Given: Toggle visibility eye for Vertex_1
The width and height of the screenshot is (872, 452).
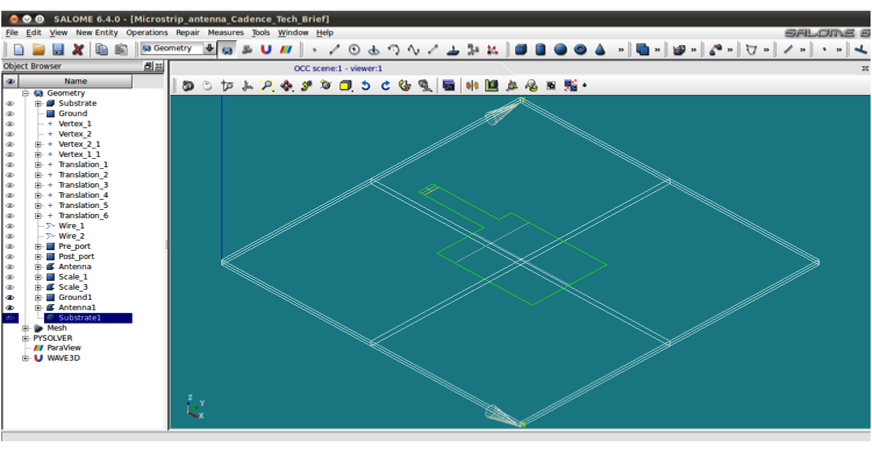Looking at the screenshot, I should click(x=10, y=124).
